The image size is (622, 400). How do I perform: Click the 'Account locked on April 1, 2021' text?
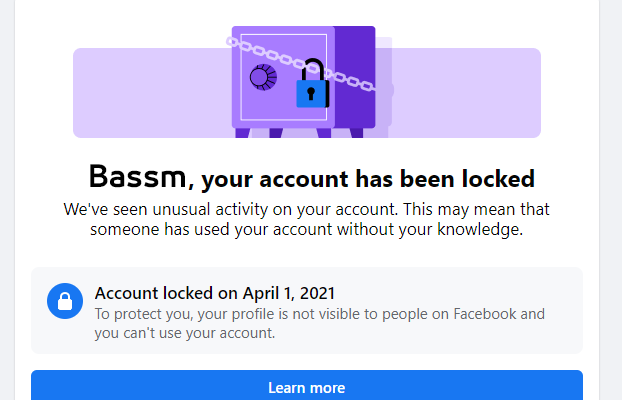click(215, 293)
